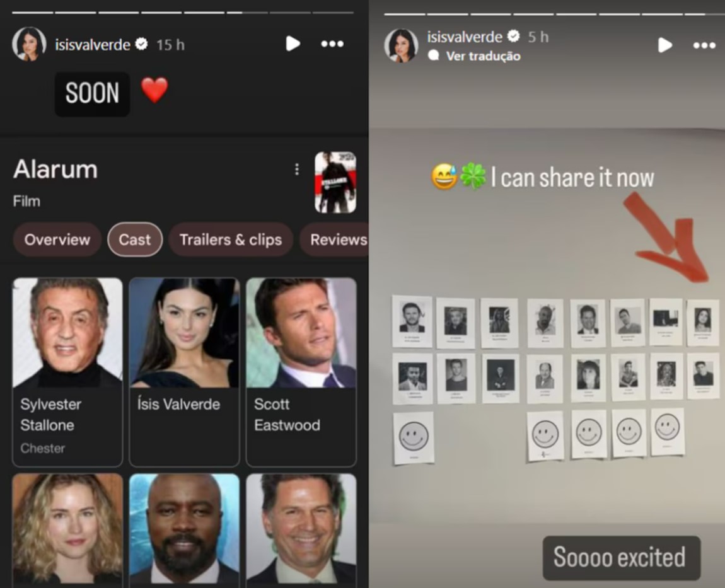Pause the right story playback control

pos(664,45)
